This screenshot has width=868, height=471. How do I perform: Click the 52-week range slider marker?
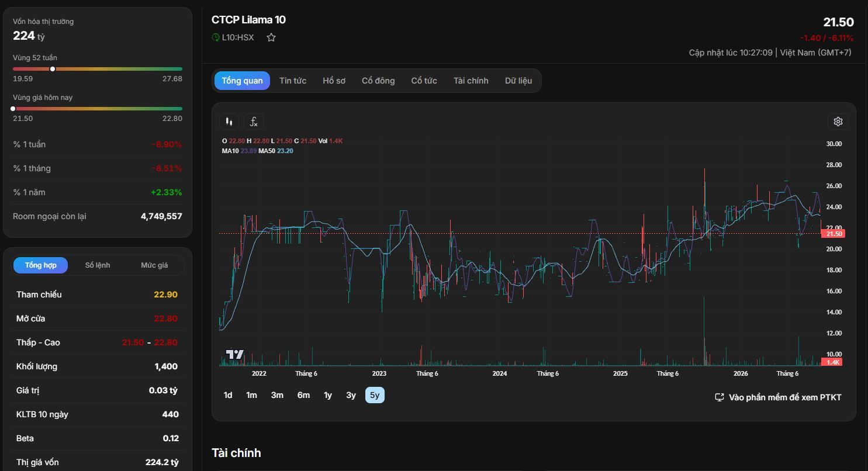tap(53, 69)
